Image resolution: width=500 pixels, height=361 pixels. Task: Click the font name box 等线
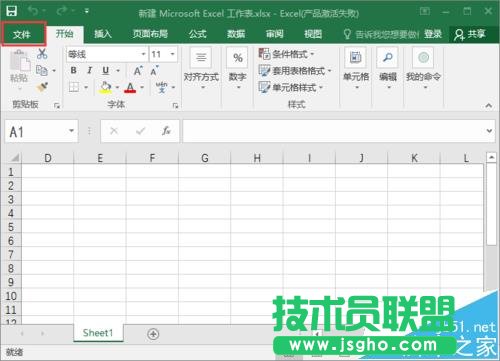click(x=103, y=54)
